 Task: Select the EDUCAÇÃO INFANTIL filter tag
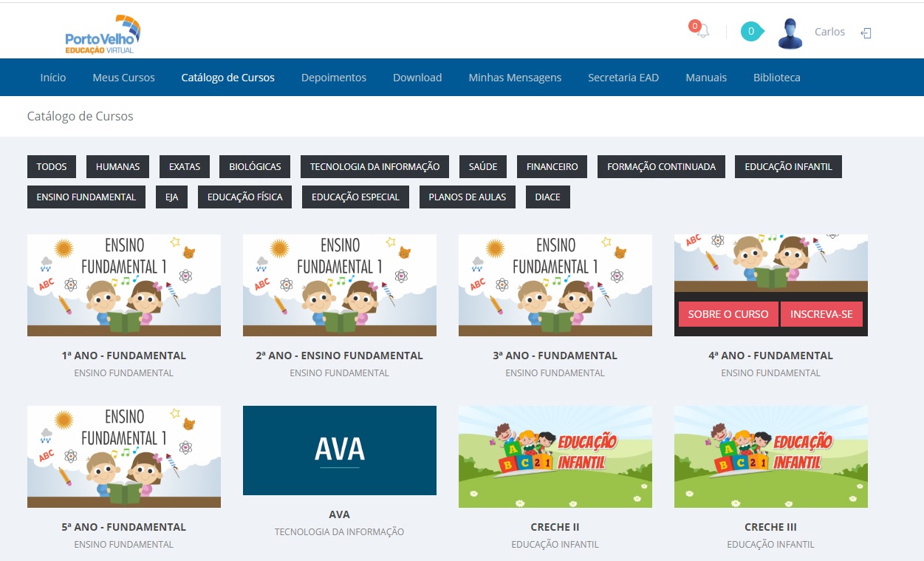tap(788, 167)
